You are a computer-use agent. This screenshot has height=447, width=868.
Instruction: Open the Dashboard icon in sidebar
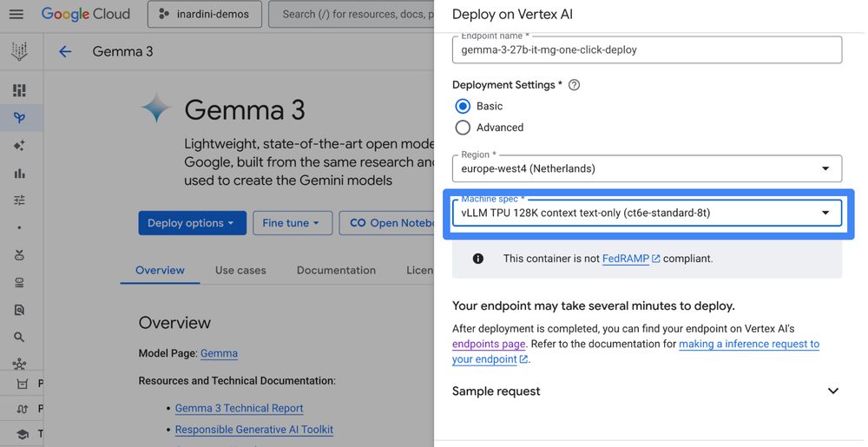point(19,90)
